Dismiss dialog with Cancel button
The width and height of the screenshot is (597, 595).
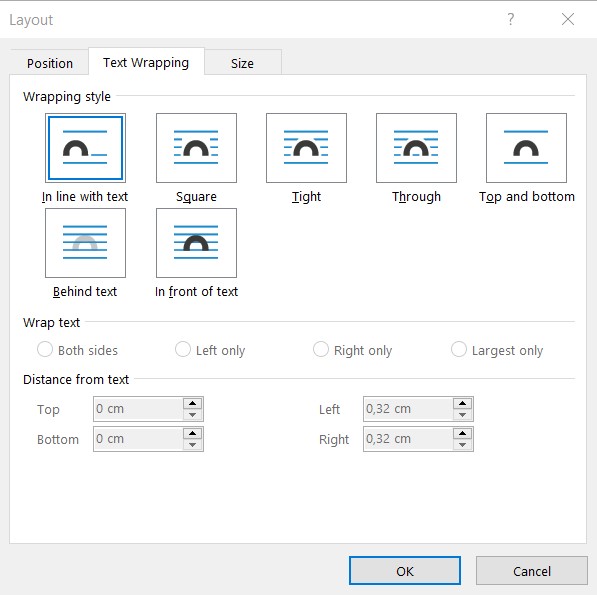pos(532,571)
